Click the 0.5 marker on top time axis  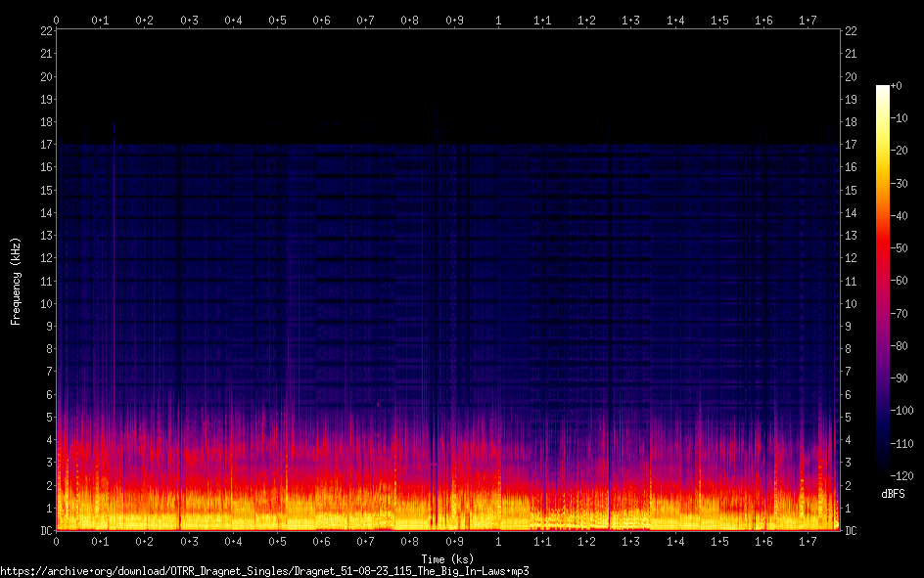point(278,20)
